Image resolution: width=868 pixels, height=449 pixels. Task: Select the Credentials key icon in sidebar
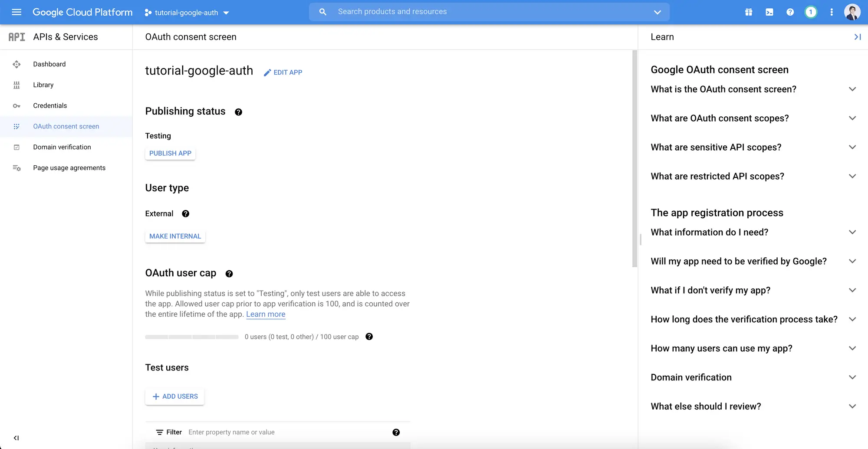(x=16, y=105)
